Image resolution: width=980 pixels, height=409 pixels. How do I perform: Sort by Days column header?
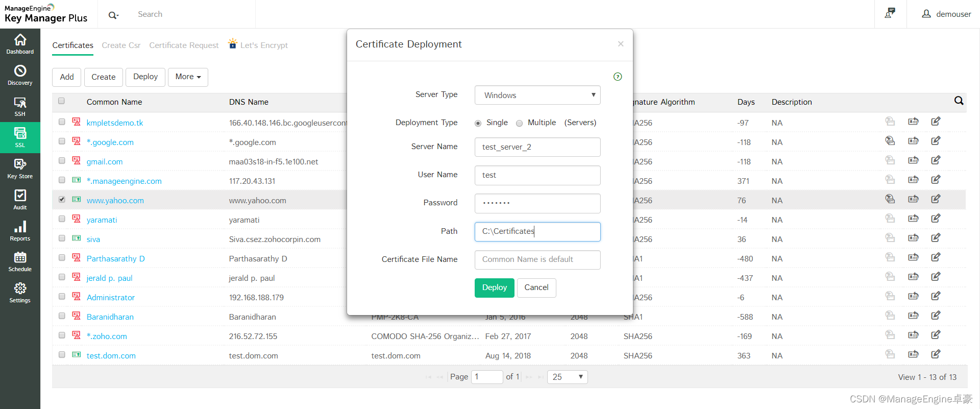pyautogui.click(x=746, y=102)
